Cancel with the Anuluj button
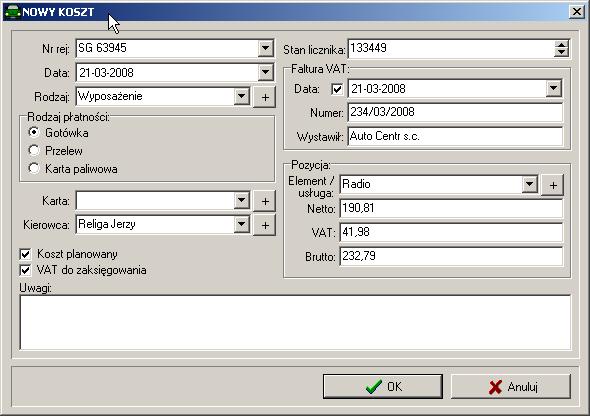The image size is (590, 416). click(x=511, y=386)
